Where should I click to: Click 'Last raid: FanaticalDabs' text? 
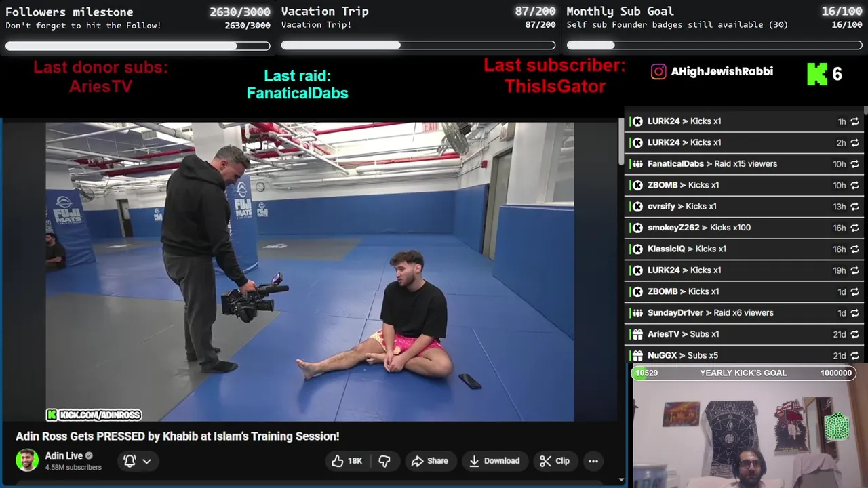click(x=297, y=85)
